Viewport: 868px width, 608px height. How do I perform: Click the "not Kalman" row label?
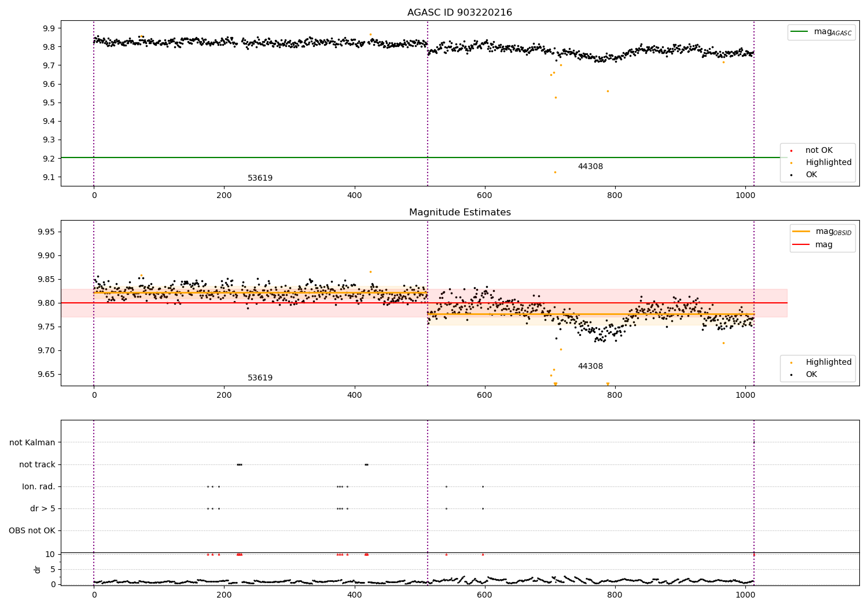(x=32, y=443)
